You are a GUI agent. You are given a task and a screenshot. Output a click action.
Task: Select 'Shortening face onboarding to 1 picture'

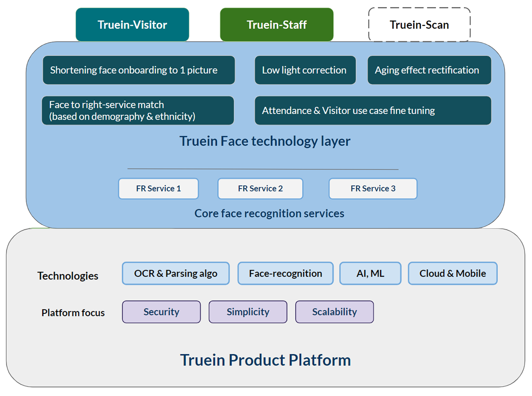(x=139, y=70)
